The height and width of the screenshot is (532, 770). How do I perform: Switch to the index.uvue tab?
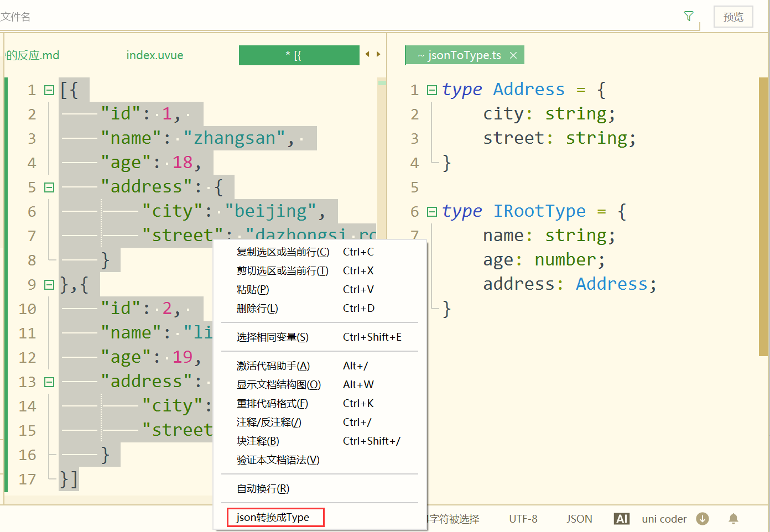(x=155, y=55)
